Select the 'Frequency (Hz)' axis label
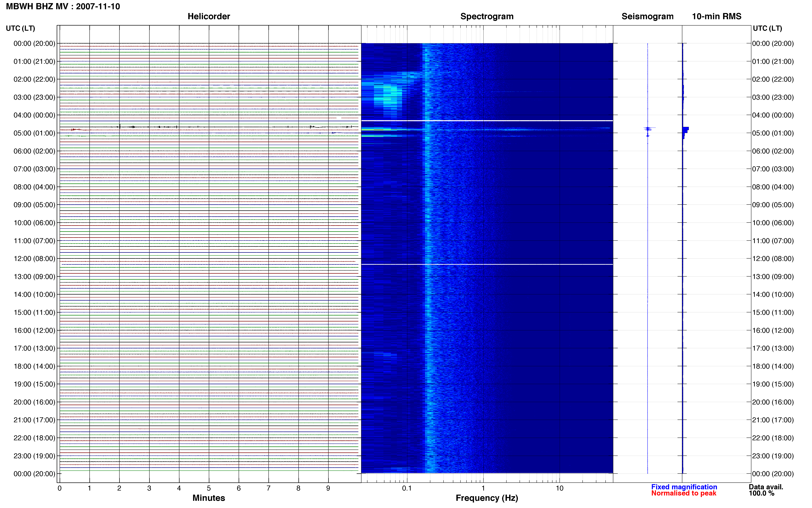 [x=487, y=498]
